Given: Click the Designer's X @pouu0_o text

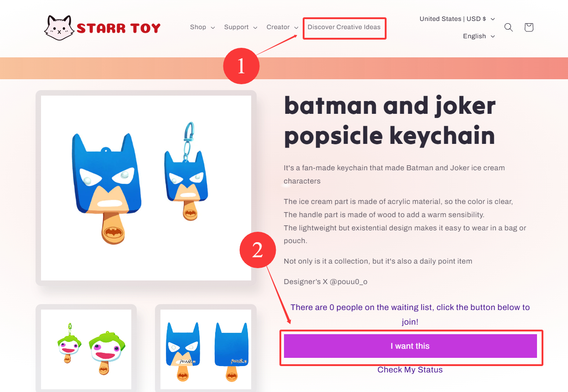Looking at the screenshot, I should click(x=325, y=282).
